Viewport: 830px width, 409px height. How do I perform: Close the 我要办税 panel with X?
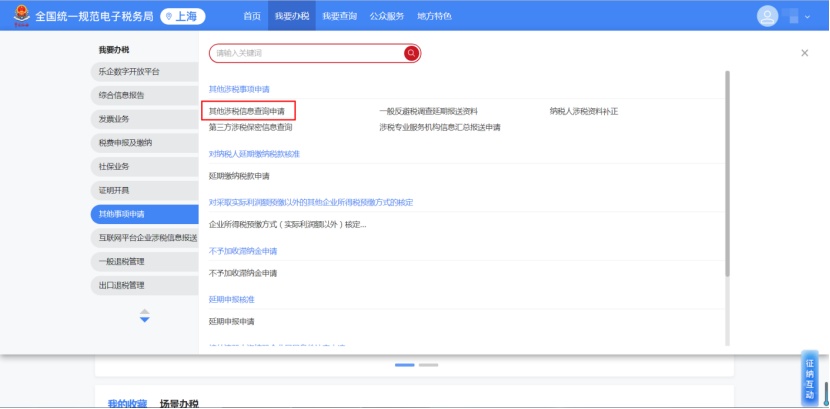coord(804,53)
